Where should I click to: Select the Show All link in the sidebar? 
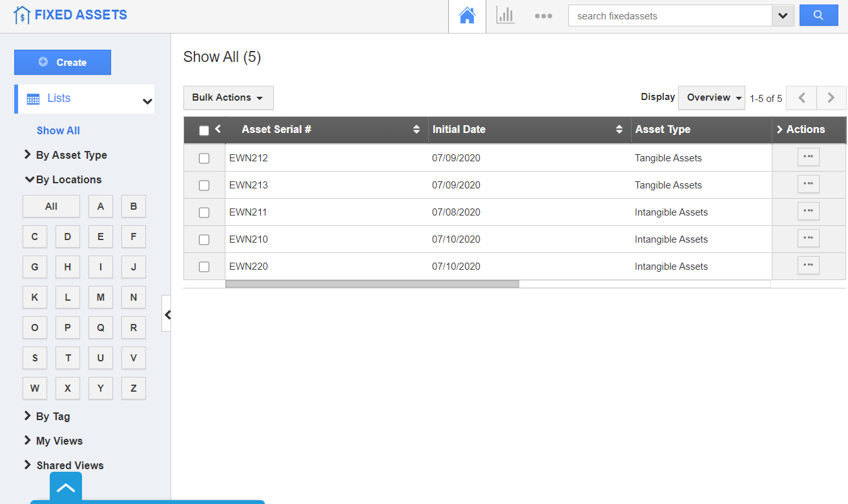coord(58,130)
